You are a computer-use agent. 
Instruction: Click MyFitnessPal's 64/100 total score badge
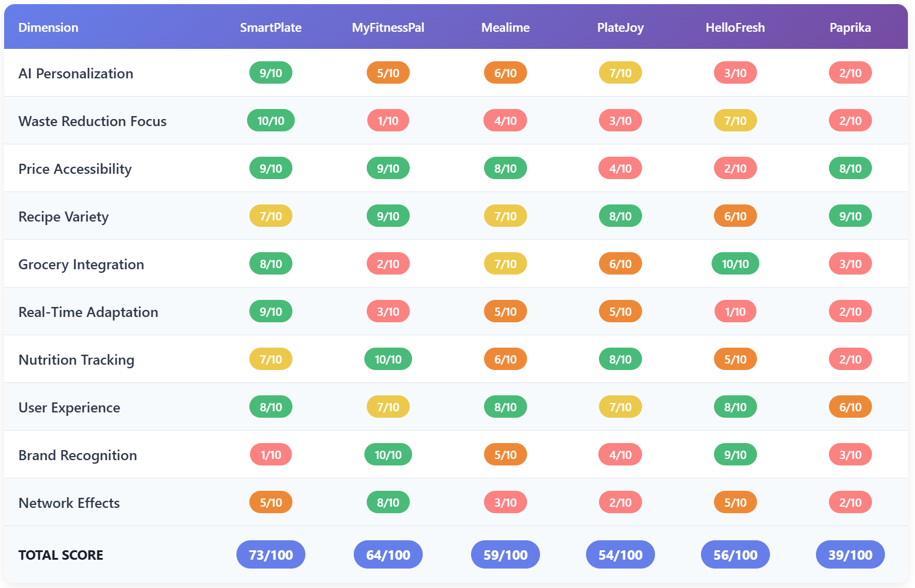[388, 555]
